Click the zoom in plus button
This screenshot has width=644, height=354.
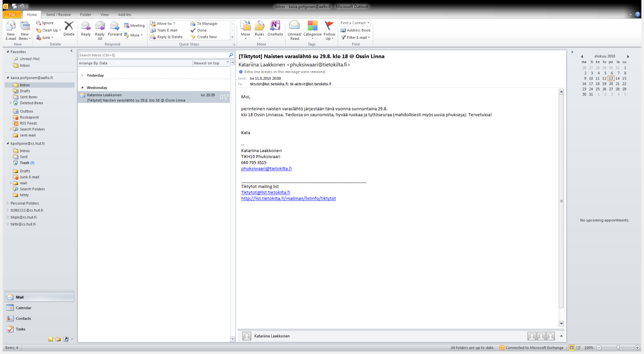pos(637,347)
